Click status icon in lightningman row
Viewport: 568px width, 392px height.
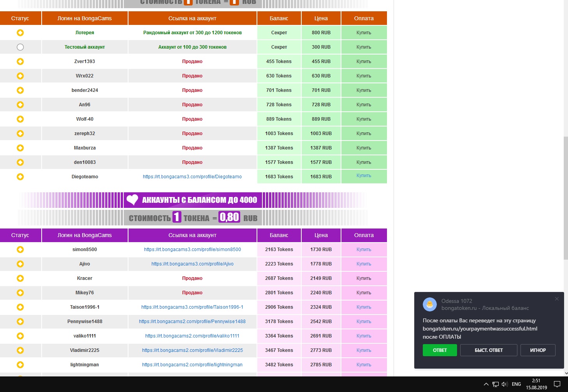point(20,365)
